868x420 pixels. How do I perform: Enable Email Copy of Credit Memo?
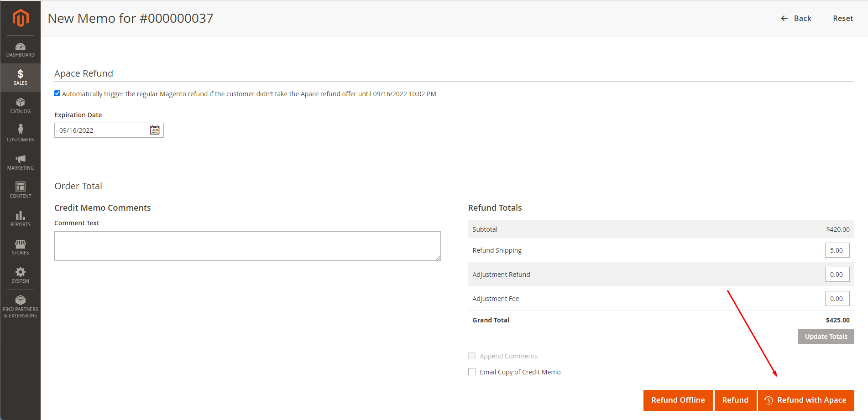(472, 372)
